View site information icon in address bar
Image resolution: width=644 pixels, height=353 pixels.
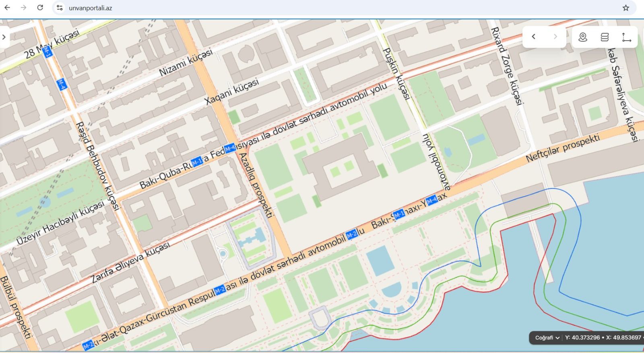point(60,8)
